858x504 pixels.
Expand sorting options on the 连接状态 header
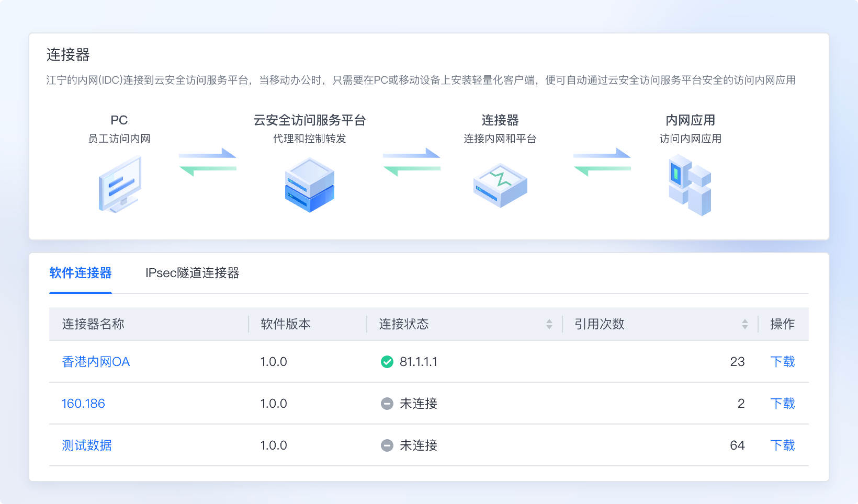[549, 324]
